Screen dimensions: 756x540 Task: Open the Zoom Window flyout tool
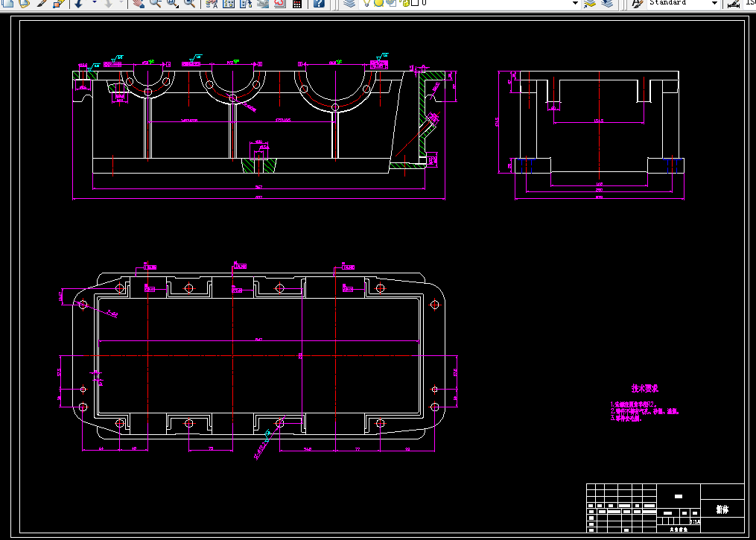[x=173, y=2]
